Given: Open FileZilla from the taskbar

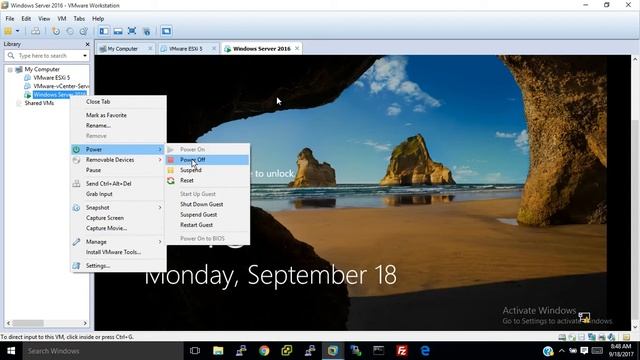Looking at the screenshot, I should tap(402, 351).
